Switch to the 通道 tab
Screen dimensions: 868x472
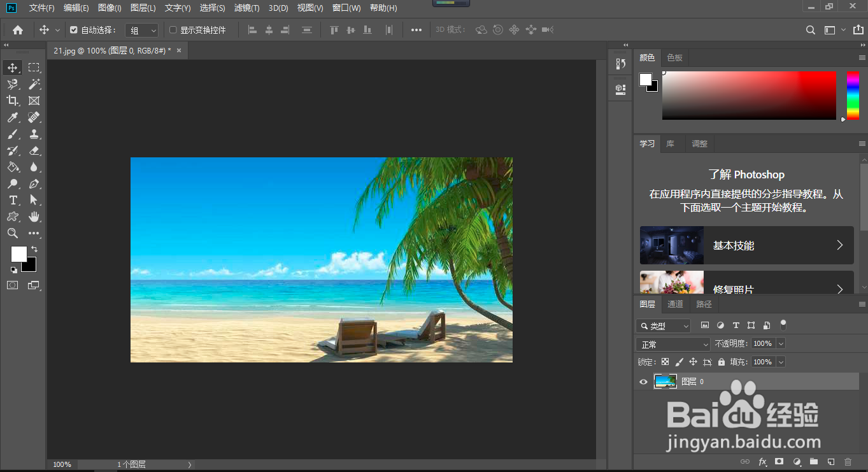coord(675,304)
